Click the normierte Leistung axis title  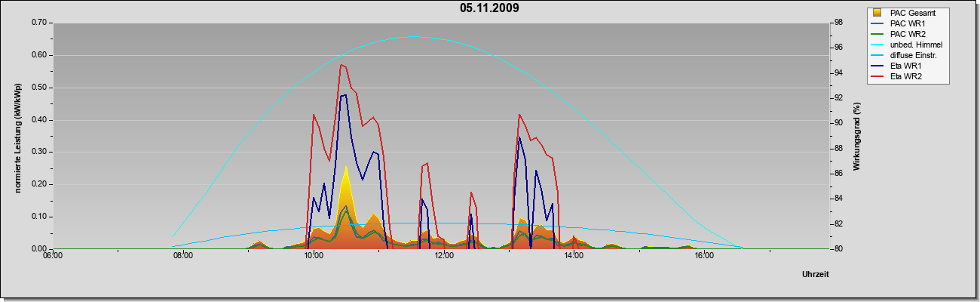[18, 137]
